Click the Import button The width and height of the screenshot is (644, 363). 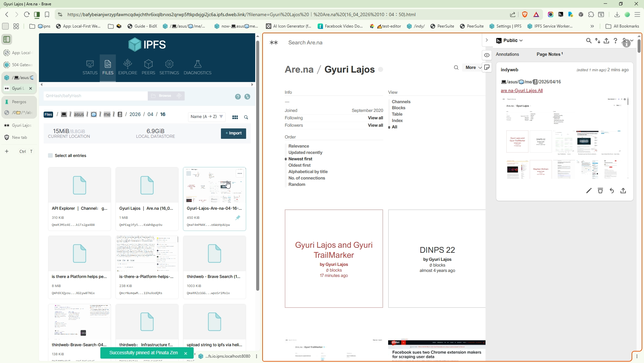pyautogui.click(x=233, y=133)
